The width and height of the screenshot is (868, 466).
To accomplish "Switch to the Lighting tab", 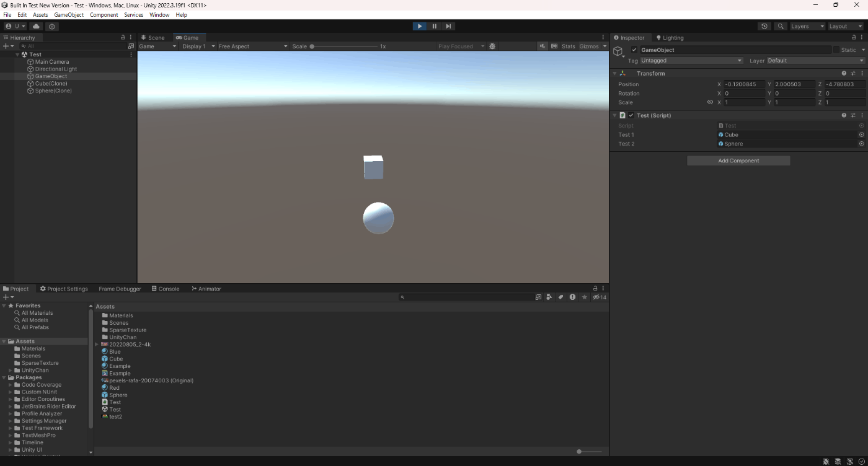I will coord(670,37).
